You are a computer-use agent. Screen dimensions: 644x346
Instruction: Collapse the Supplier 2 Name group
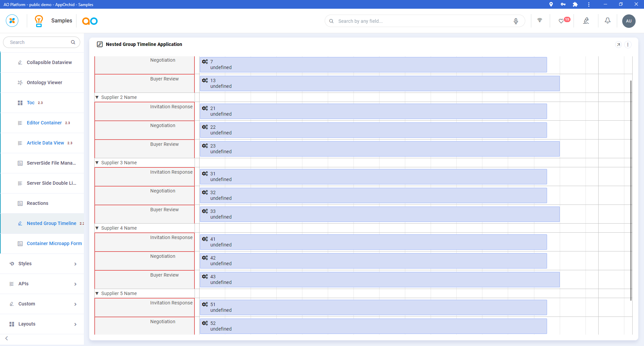point(97,97)
